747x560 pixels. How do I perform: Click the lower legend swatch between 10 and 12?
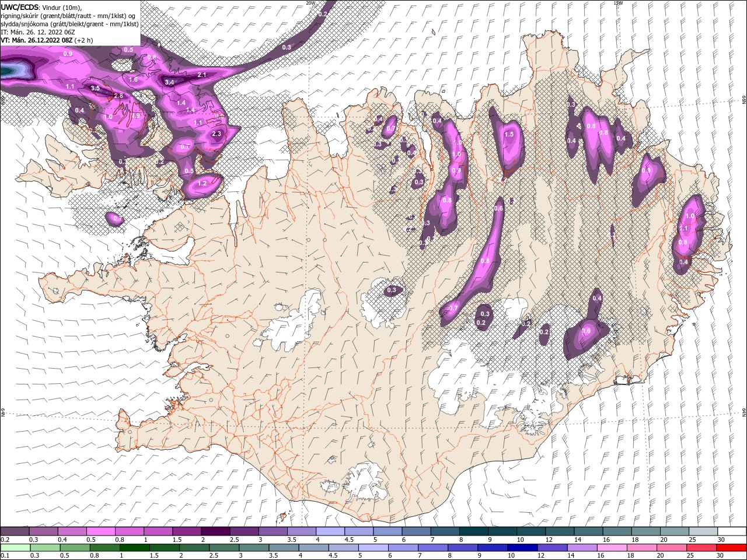521,548
